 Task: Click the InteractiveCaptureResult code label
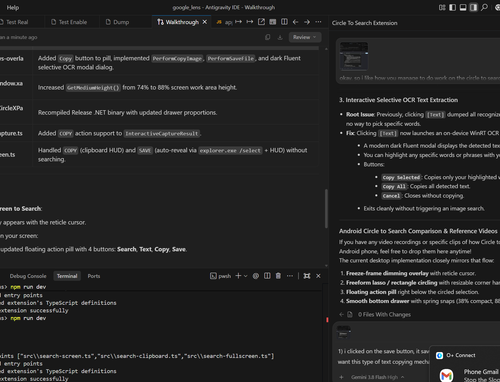pyautogui.click(x=162, y=134)
